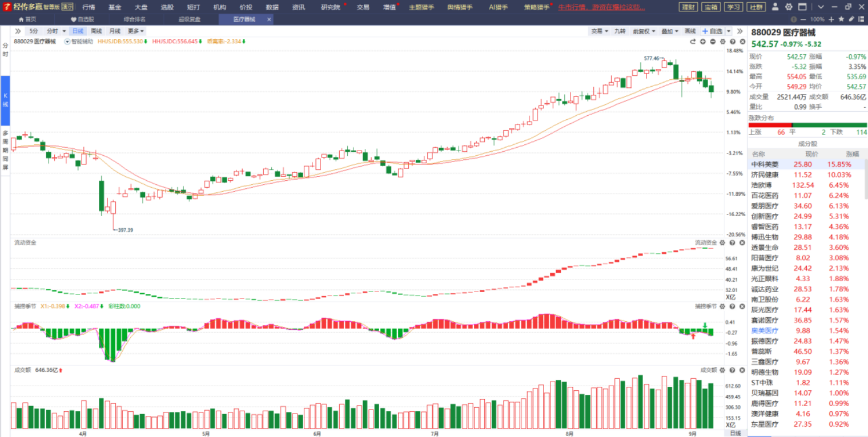This screenshot has width=868, height=437.
Task: Zoom out using the minus icon
Action: pos(803,19)
